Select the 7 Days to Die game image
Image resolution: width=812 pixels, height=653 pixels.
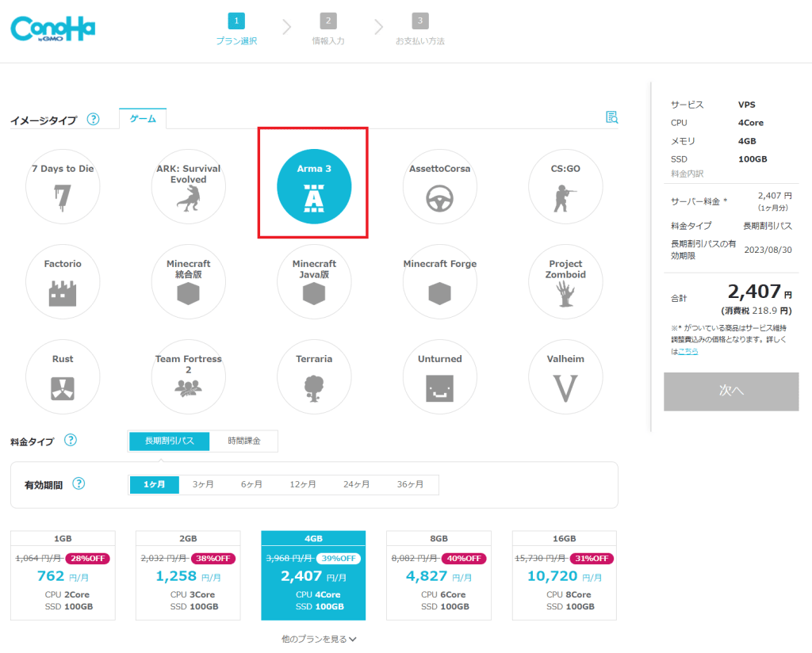pos(63,187)
